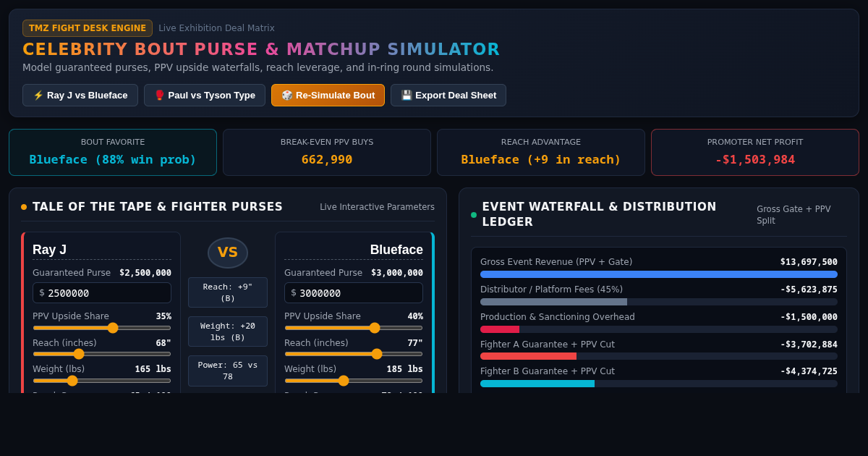Adjust Ray J PPV Upside Share slider
868x456 pixels.
[102, 328]
